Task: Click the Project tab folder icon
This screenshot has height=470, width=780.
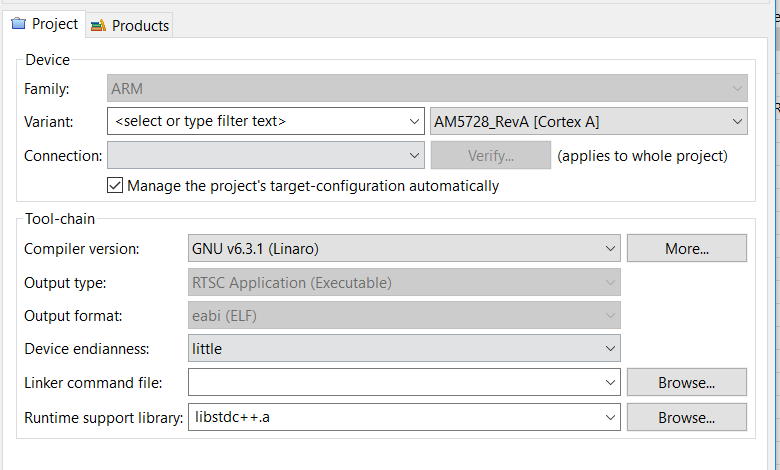Action: pyautogui.click(x=18, y=24)
